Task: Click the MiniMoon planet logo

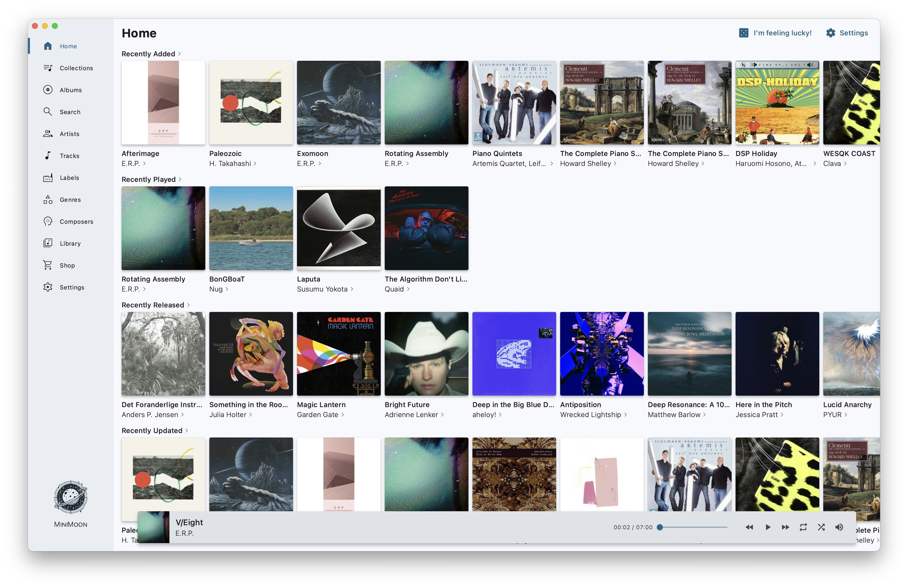Action: [x=71, y=497]
